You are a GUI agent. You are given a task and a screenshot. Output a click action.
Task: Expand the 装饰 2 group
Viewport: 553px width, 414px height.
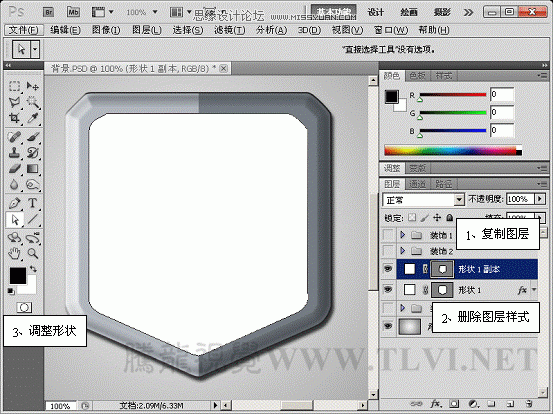pos(402,251)
